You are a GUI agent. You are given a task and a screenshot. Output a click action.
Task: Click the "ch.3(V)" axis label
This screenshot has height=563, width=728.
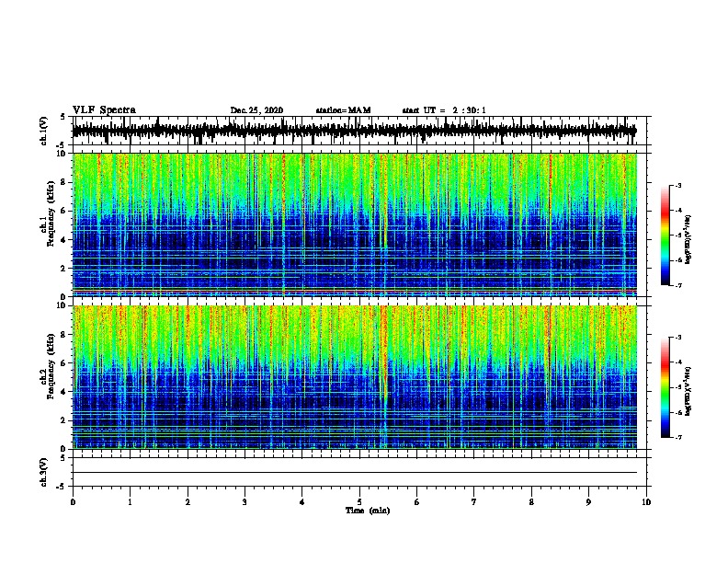44,472
